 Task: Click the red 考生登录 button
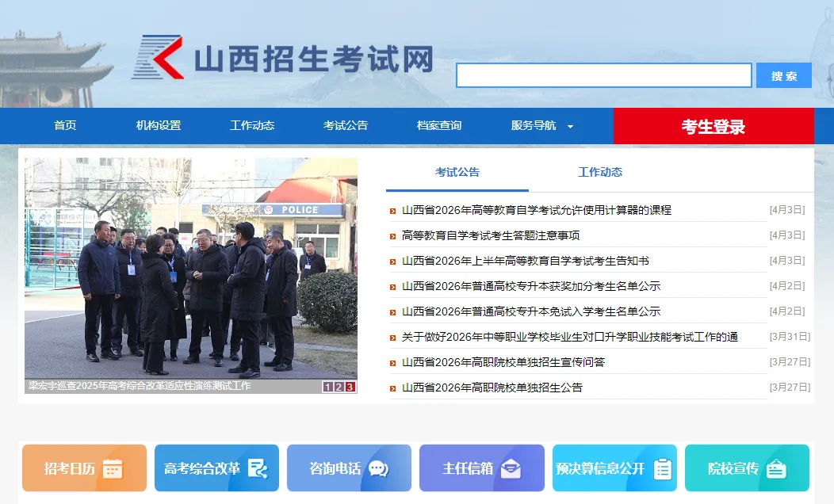(712, 126)
